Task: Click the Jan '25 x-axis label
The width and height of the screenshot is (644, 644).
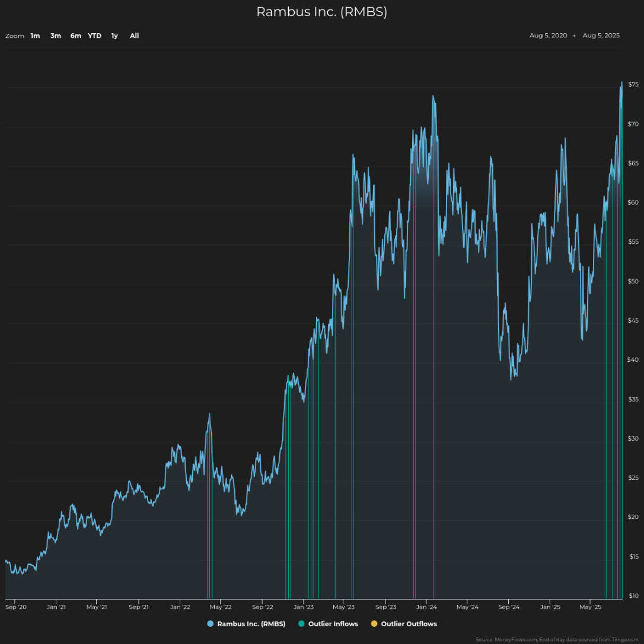Action: point(550,607)
